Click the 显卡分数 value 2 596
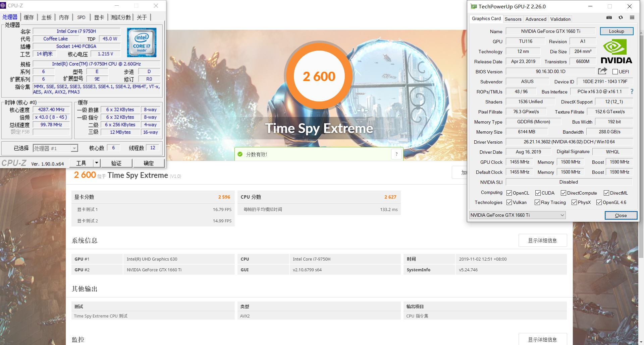 coord(224,197)
